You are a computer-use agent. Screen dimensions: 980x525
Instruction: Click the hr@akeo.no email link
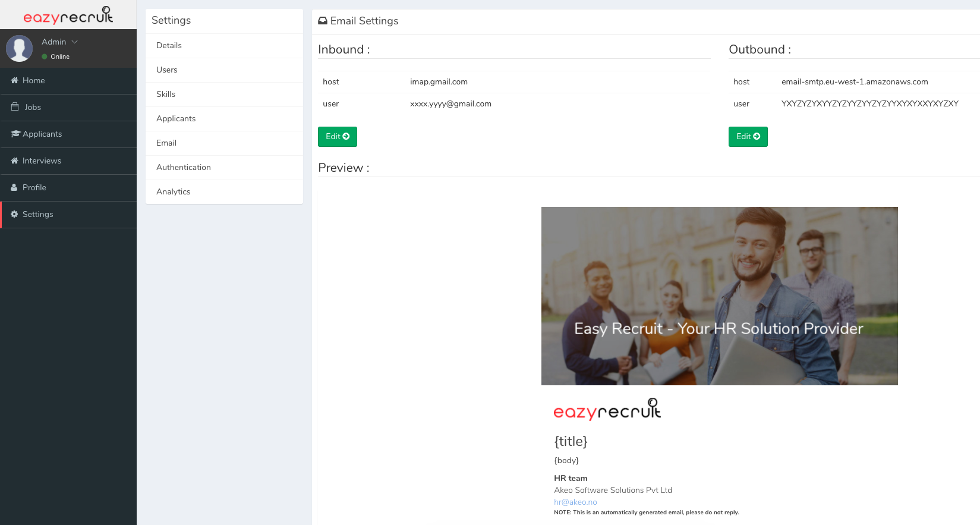click(x=575, y=502)
